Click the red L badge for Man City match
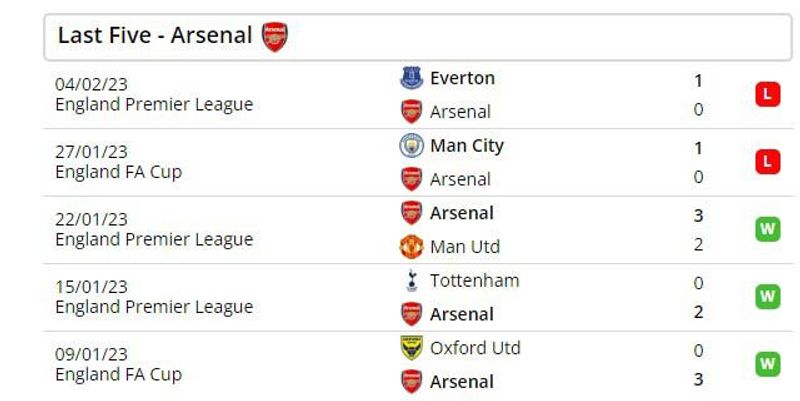800x401 pixels. pyautogui.click(x=767, y=162)
